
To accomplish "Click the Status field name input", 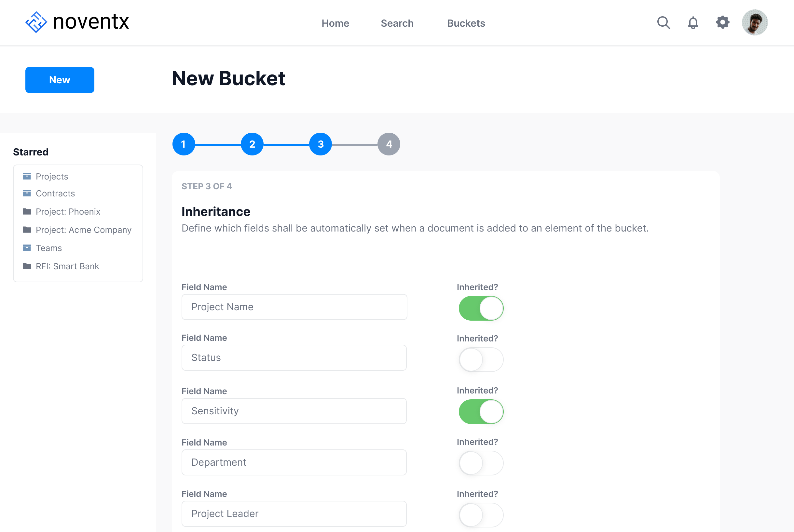I will (x=294, y=358).
